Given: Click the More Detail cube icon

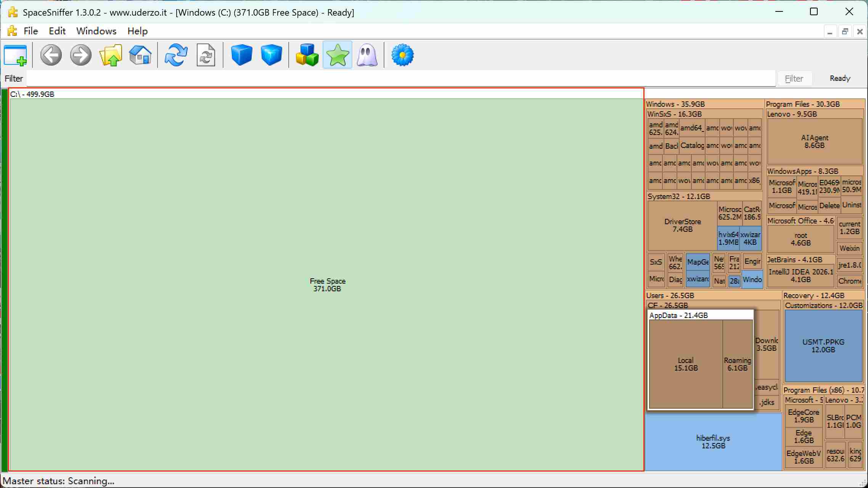Looking at the screenshot, I should click(272, 55).
